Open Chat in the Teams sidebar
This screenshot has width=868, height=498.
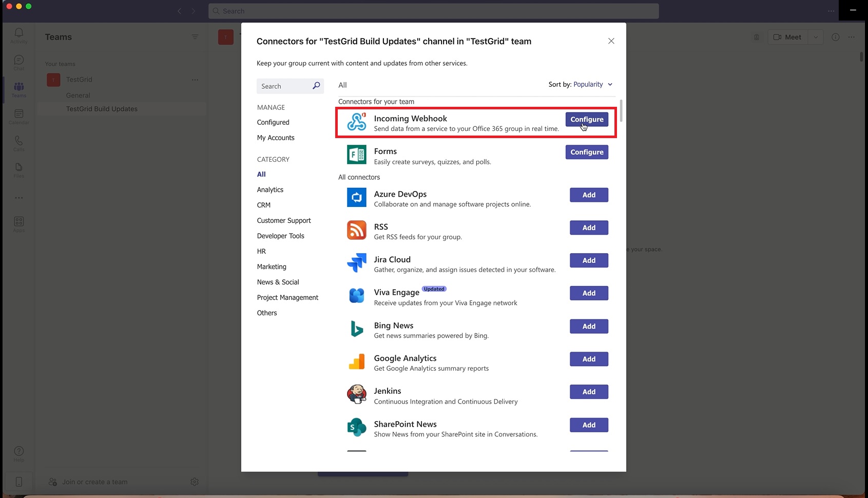coord(19,63)
